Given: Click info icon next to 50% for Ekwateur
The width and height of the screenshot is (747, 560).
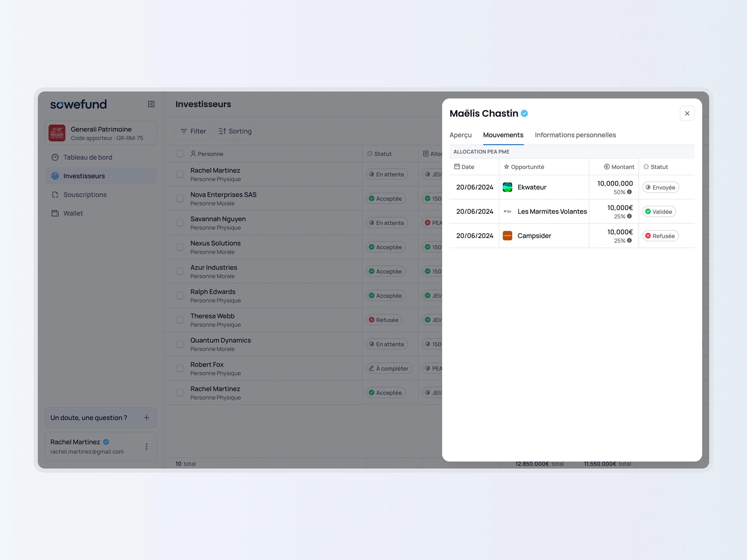Looking at the screenshot, I should point(630,192).
